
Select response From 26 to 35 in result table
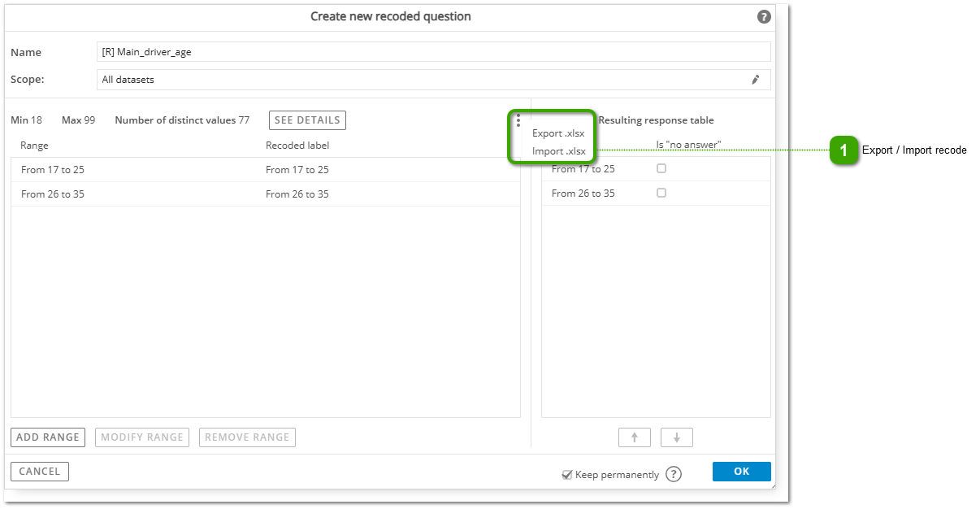pos(583,194)
